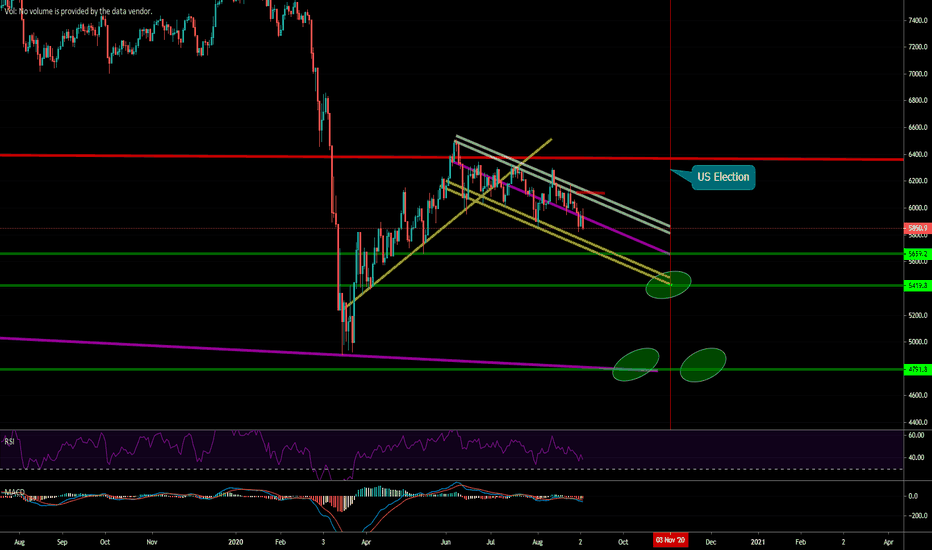This screenshot has height=550, width=932.
Task: Click the 6600.0 price axis label
Action: [x=918, y=128]
